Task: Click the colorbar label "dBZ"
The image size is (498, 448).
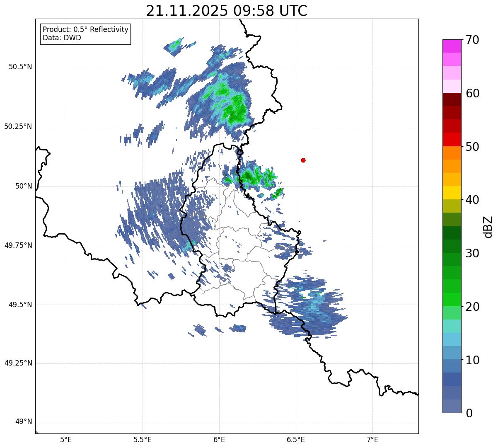Action: pos(488,227)
